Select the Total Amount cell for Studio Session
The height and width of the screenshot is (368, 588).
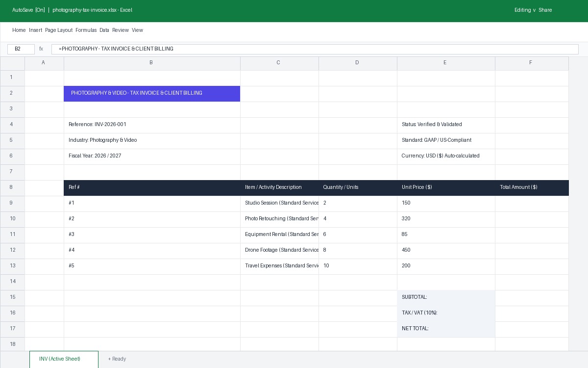pos(532,204)
